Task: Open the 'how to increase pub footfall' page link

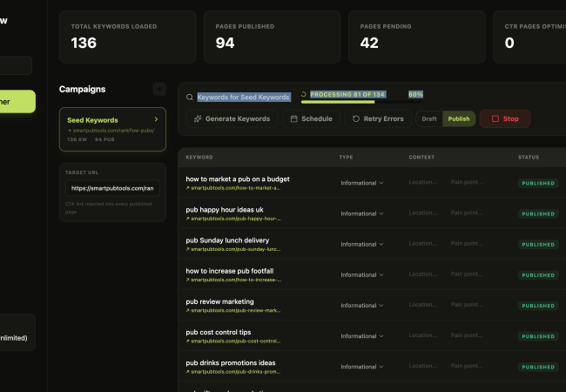Action: (233, 280)
